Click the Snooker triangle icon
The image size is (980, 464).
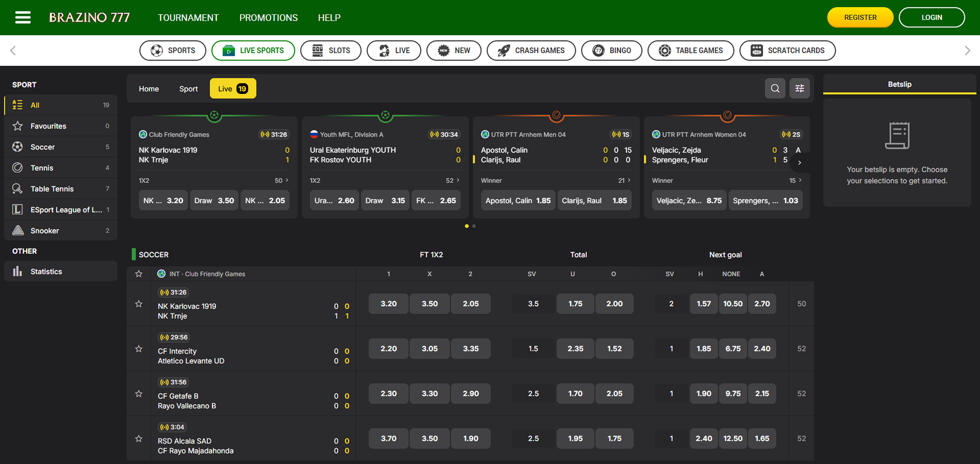(18, 230)
